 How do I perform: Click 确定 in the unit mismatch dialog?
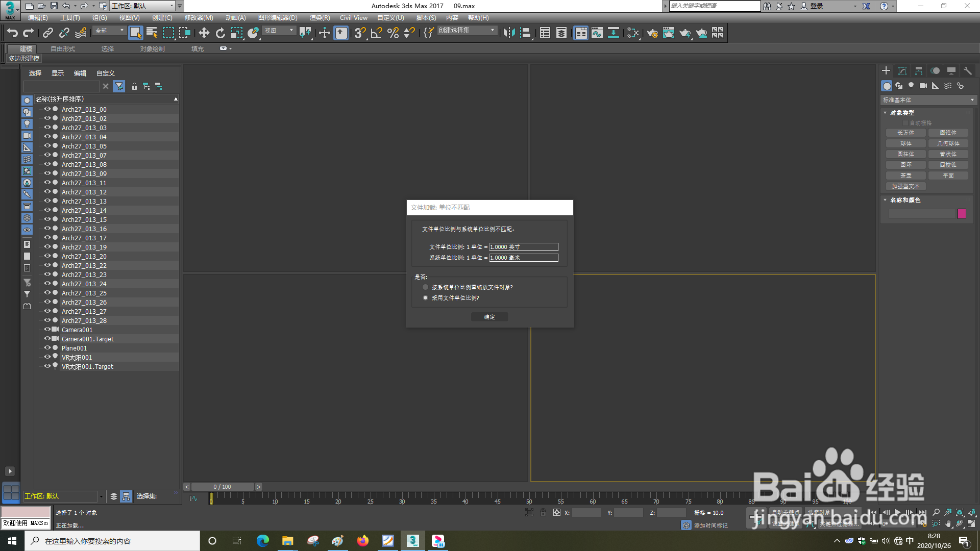tap(489, 316)
